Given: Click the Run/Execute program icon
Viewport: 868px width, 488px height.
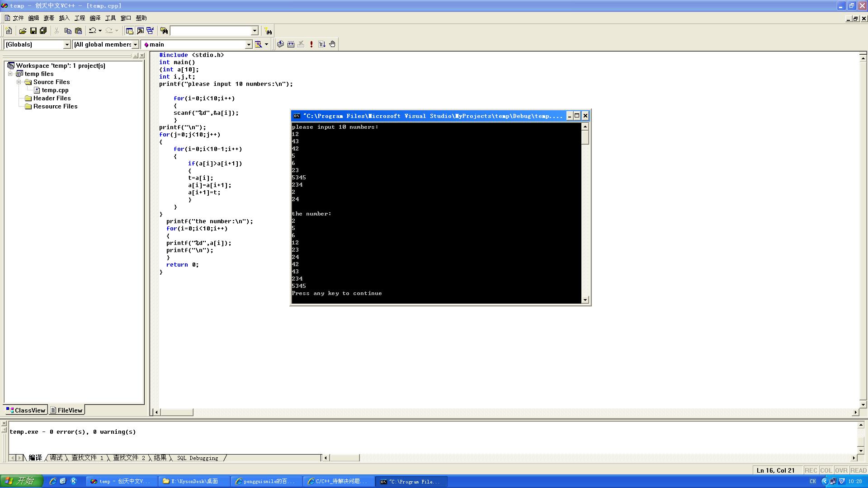Looking at the screenshot, I should pos(312,44).
